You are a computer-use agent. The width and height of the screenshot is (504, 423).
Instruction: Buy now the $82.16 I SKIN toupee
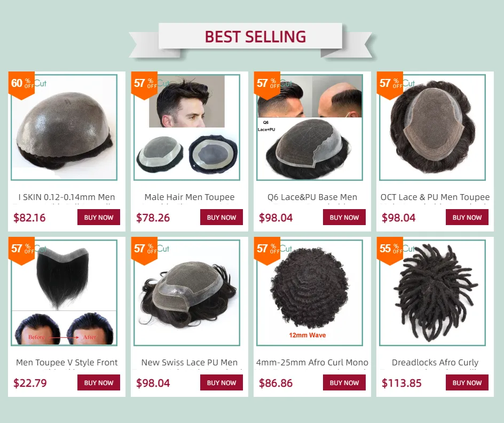tap(99, 217)
